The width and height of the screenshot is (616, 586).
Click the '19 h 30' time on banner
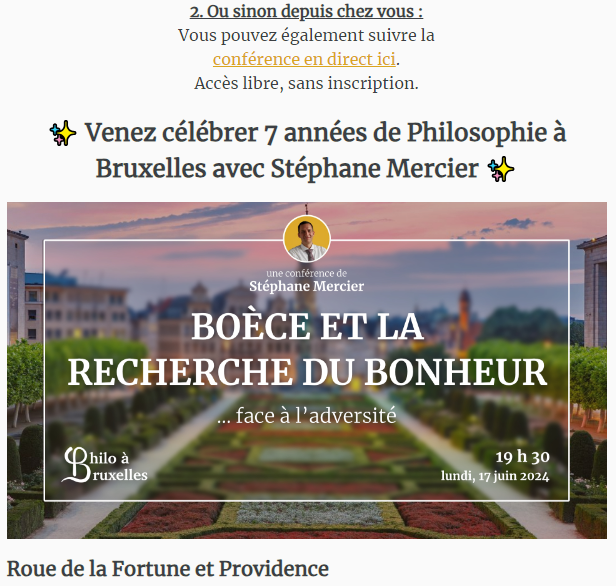(522, 457)
